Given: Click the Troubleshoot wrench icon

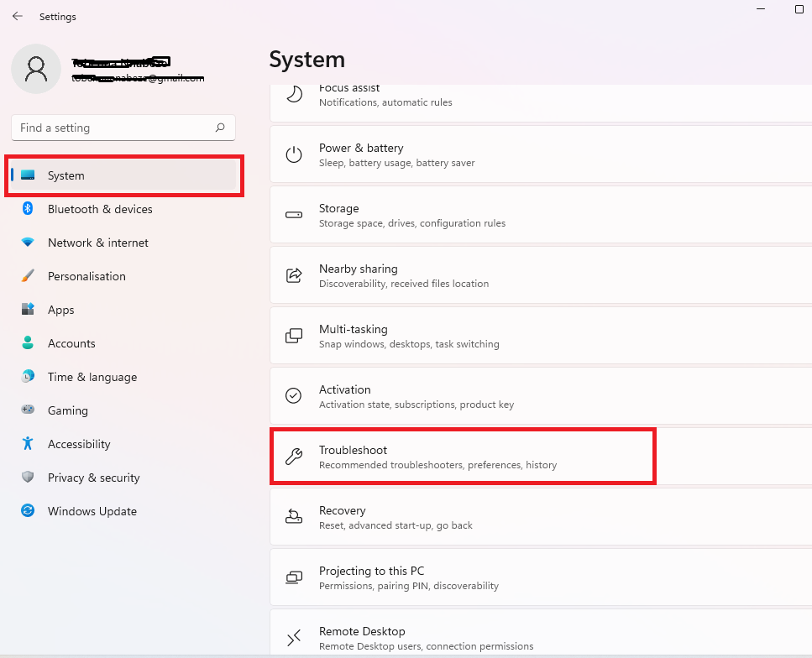Looking at the screenshot, I should tap(294, 457).
